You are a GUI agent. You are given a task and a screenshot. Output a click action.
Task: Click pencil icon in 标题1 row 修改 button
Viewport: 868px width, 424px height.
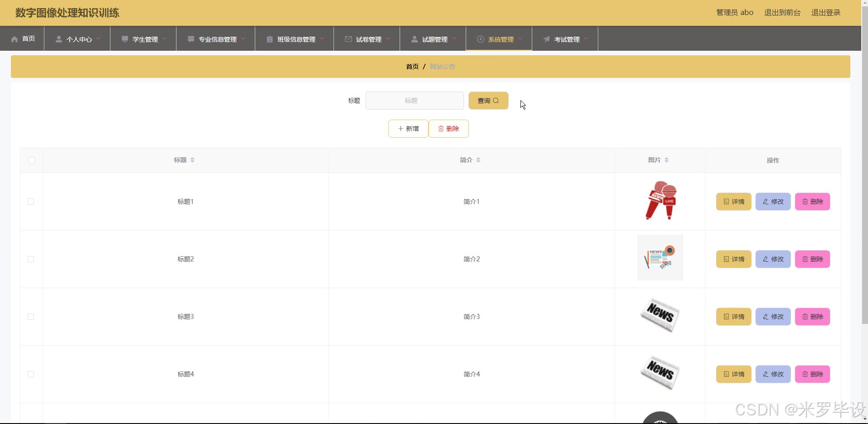[766, 202]
